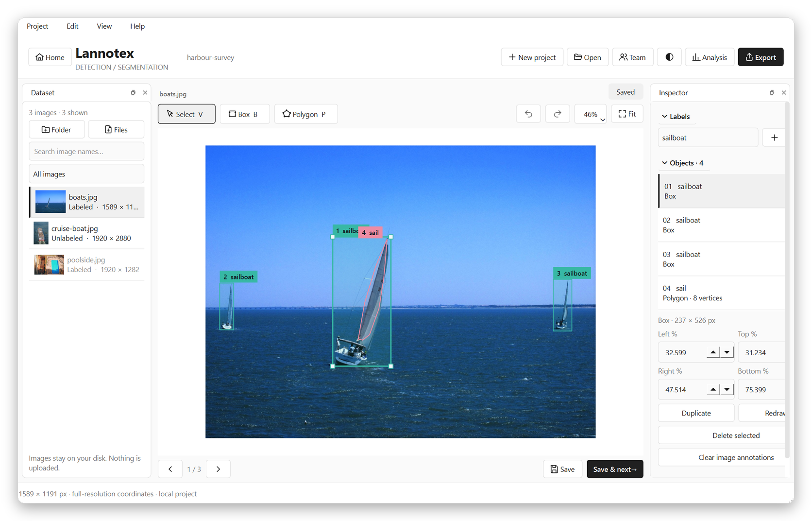Open the Team panel
The width and height of the screenshot is (812, 521).
pyautogui.click(x=632, y=57)
